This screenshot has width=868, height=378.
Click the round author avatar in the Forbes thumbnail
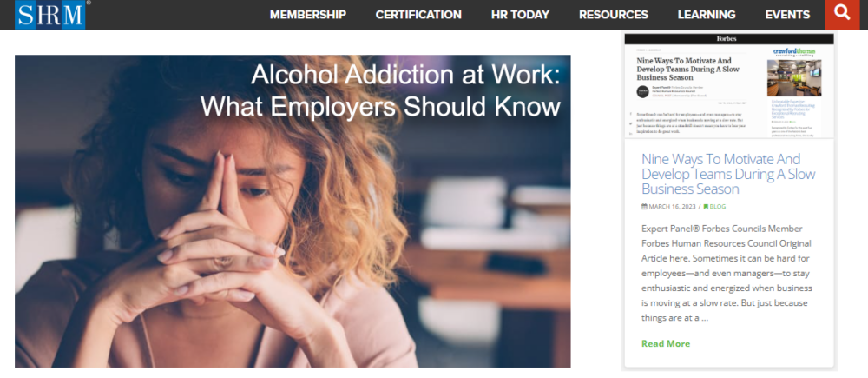pyautogui.click(x=643, y=92)
